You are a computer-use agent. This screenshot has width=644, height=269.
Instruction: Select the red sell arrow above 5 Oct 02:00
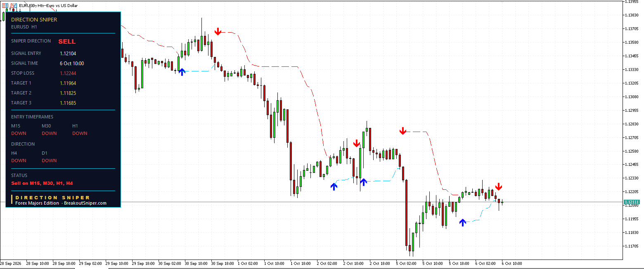point(403,131)
